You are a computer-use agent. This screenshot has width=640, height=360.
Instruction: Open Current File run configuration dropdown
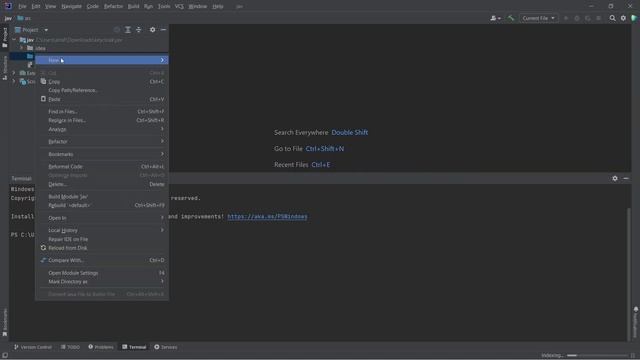click(538, 18)
